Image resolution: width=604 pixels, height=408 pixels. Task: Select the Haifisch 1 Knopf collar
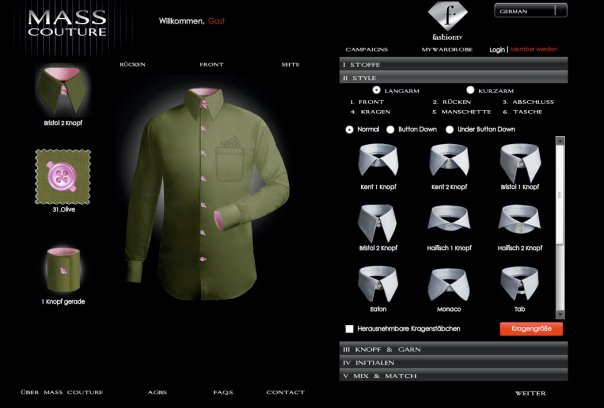pyautogui.click(x=450, y=222)
